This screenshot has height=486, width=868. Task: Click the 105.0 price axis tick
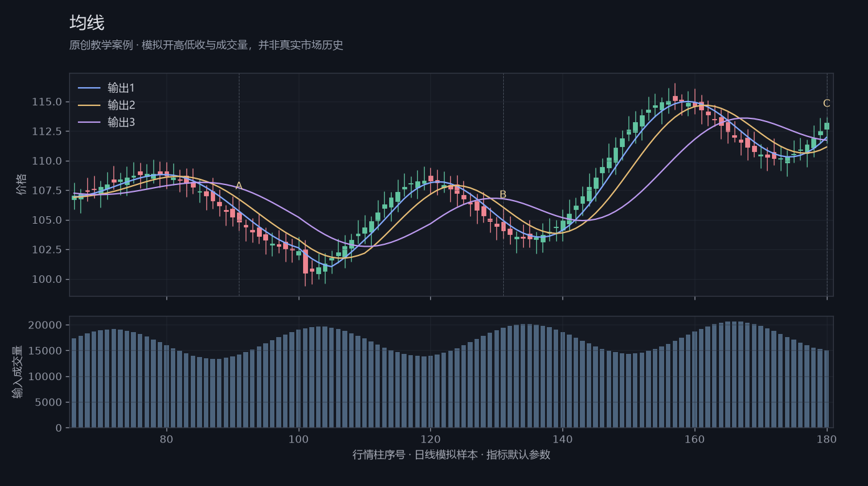click(47, 220)
